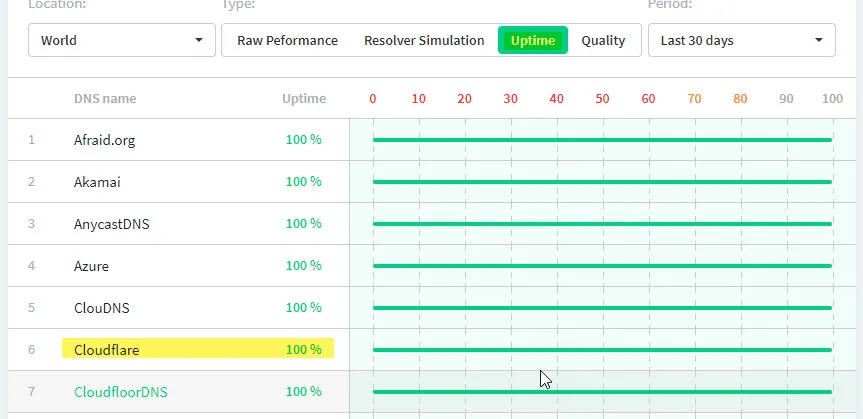Open the Last 30 days period dropdown

pyautogui.click(x=741, y=40)
